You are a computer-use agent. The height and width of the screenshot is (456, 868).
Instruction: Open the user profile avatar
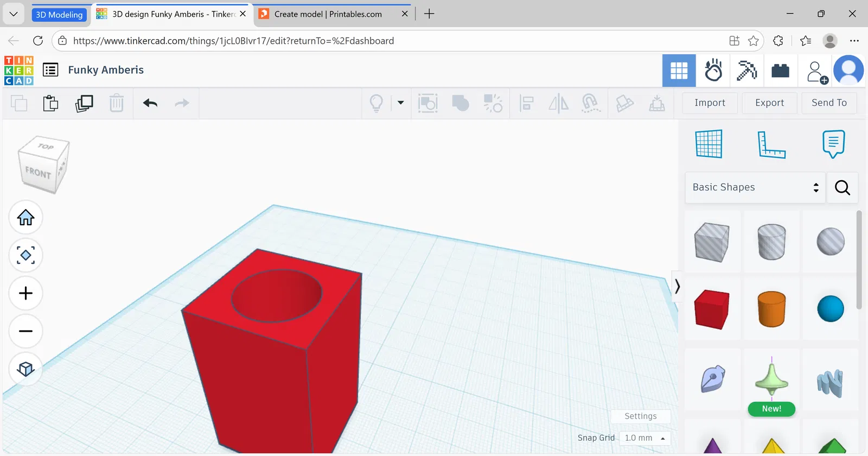coord(848,71)
